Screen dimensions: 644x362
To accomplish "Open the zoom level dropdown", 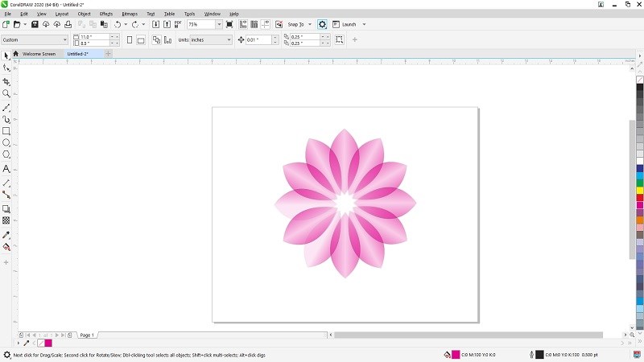I will pyautogui.click(x=219, y=24).
